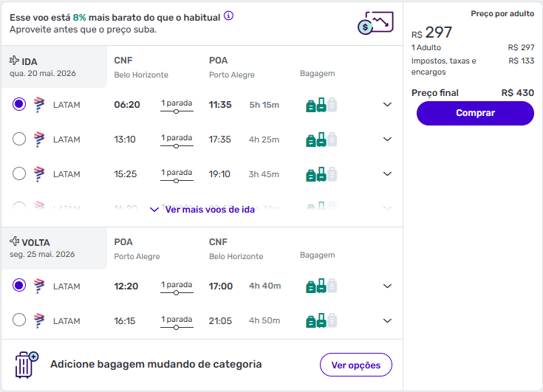Click baggage icons for 16:15 return flight
The height and width of the screenshot is (392, 543).
[321, 320]
